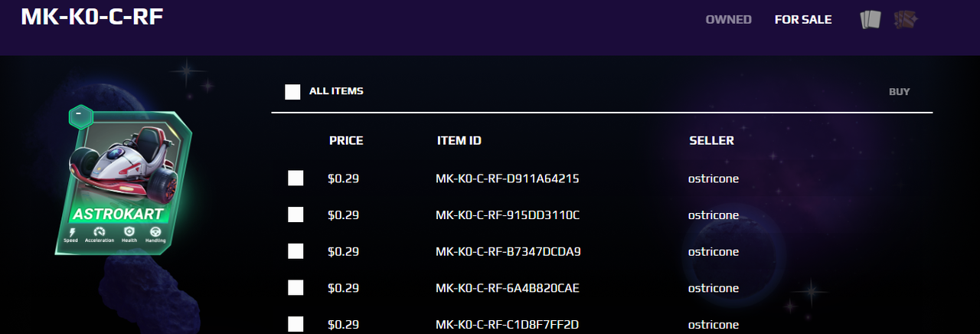Switch to the OWNED tab

728,20
